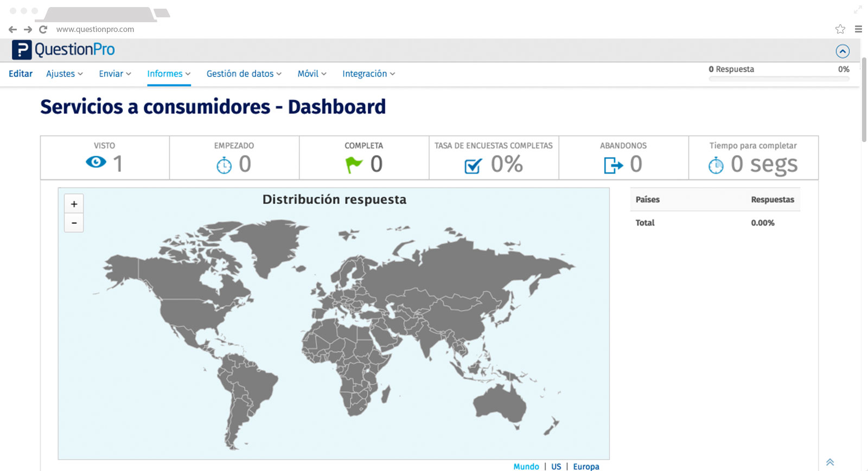Zoom in on the map with plus
This screenshot has width=868, height=471.
tap(74, 204)
